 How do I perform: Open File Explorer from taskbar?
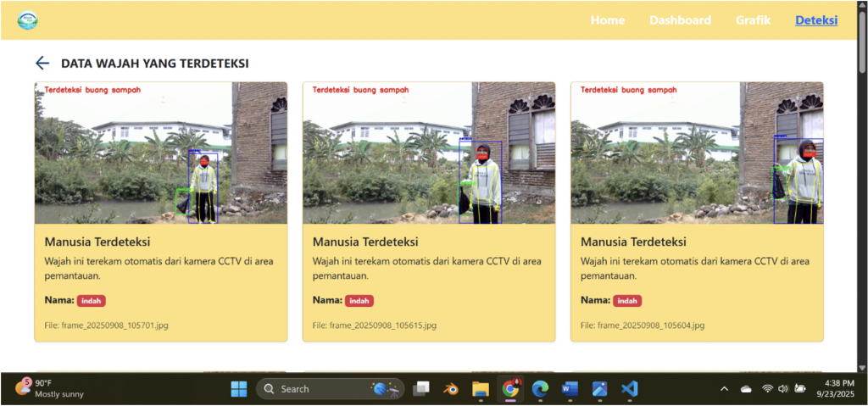[x=481, y=388]
